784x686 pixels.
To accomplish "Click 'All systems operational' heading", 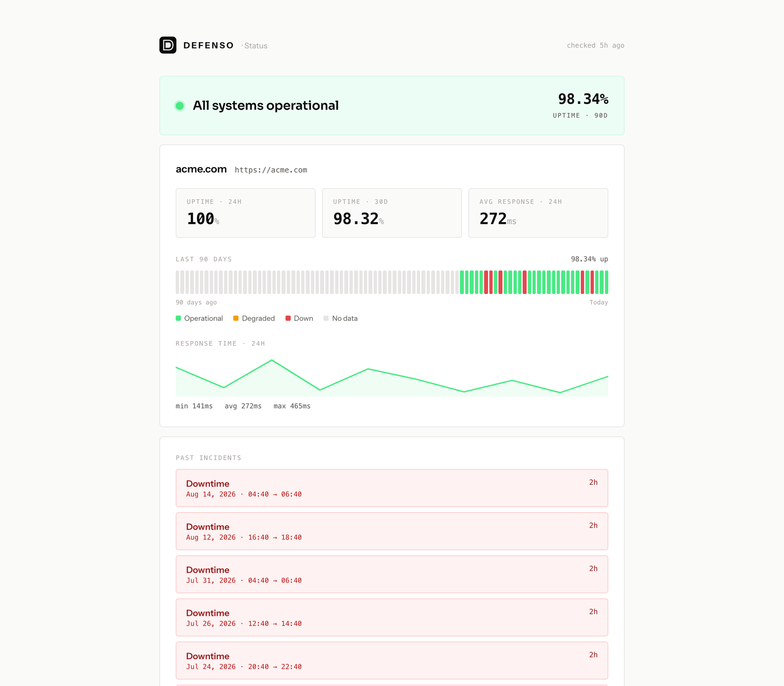I will (266, 105).
